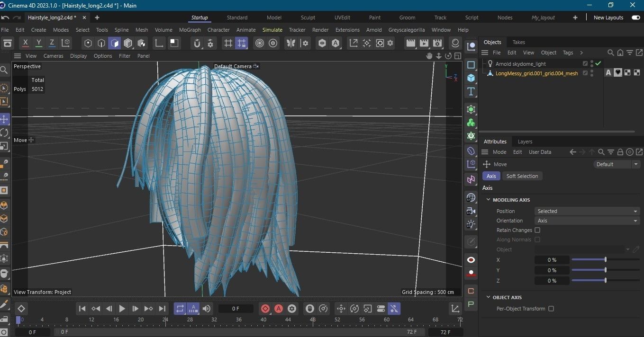Open the Orientation dropdown set to Axis
644x337 pixels.
[x=587, y=221]
